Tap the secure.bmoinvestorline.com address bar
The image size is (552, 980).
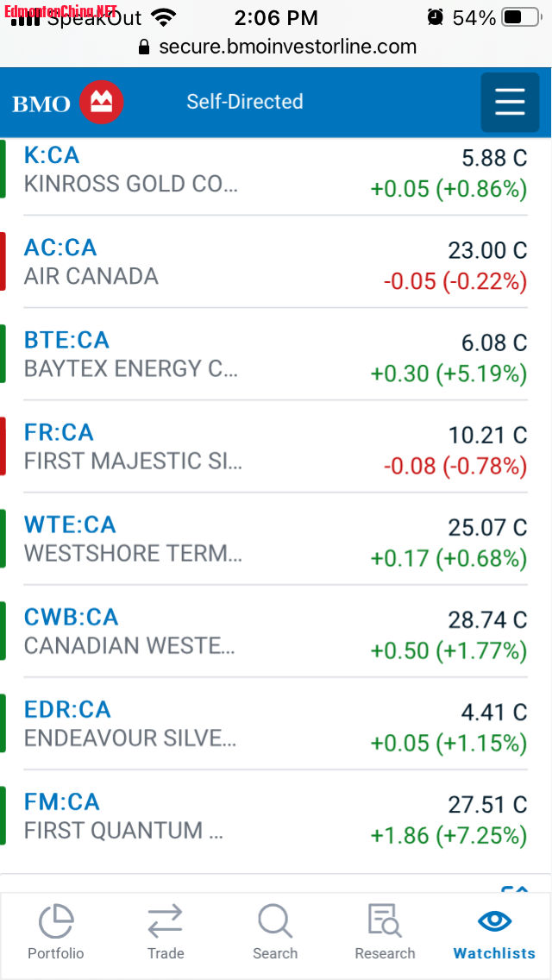click(276, 47)
